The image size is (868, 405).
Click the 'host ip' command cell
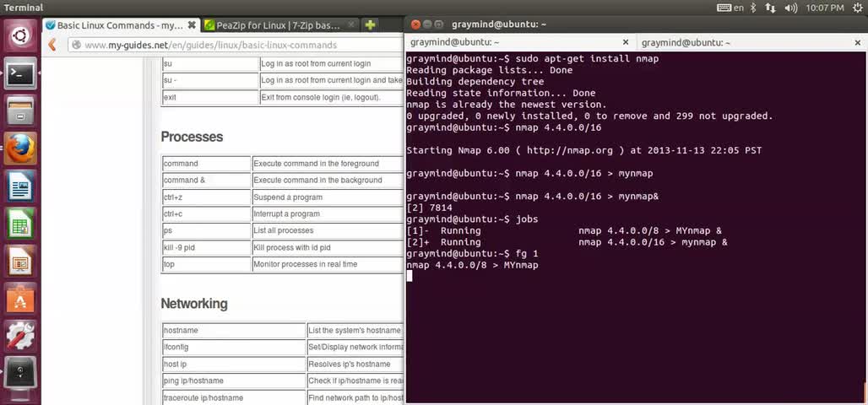234,364
